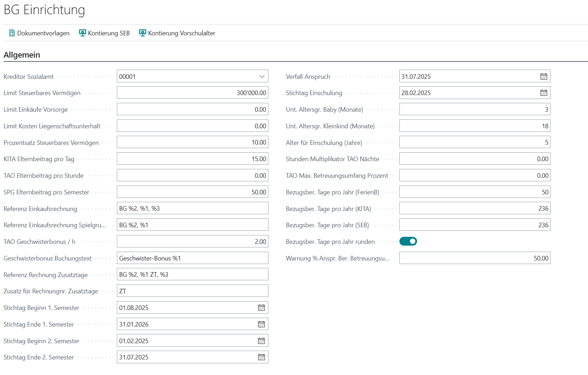Open Kontierung Vorschulalter action

181,33
